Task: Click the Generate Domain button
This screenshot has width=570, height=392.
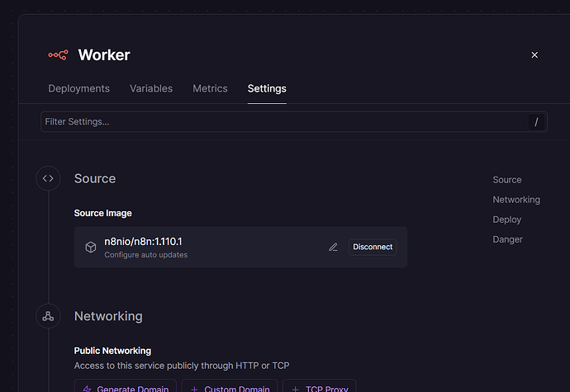Action: tap(126, 386)
